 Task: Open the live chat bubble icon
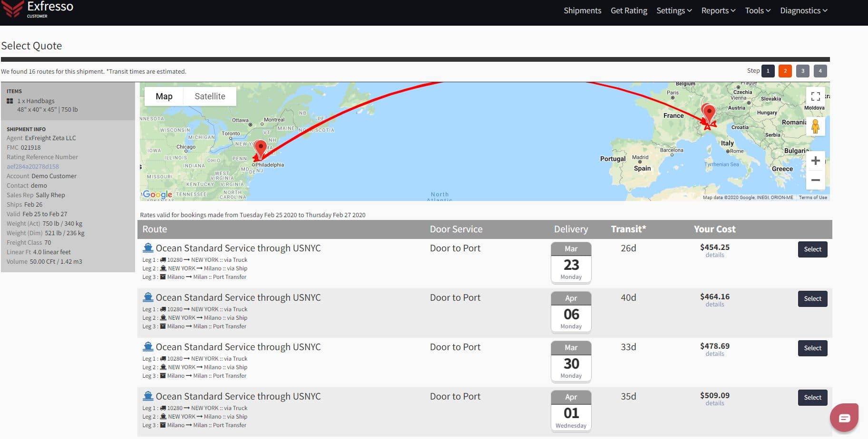844,418
